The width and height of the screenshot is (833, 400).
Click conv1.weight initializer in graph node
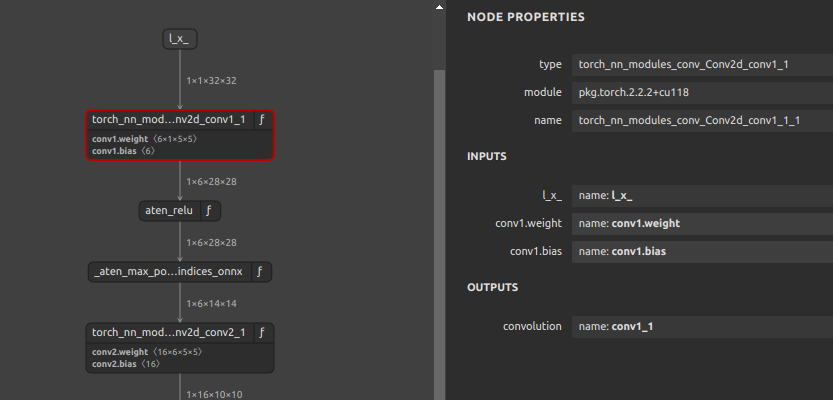(148, 139)
